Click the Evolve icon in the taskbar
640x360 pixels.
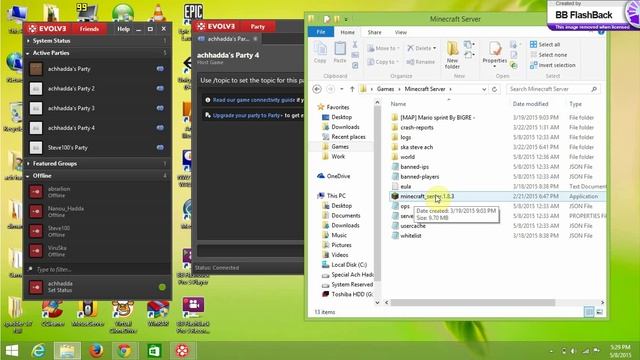click(182, 351)
